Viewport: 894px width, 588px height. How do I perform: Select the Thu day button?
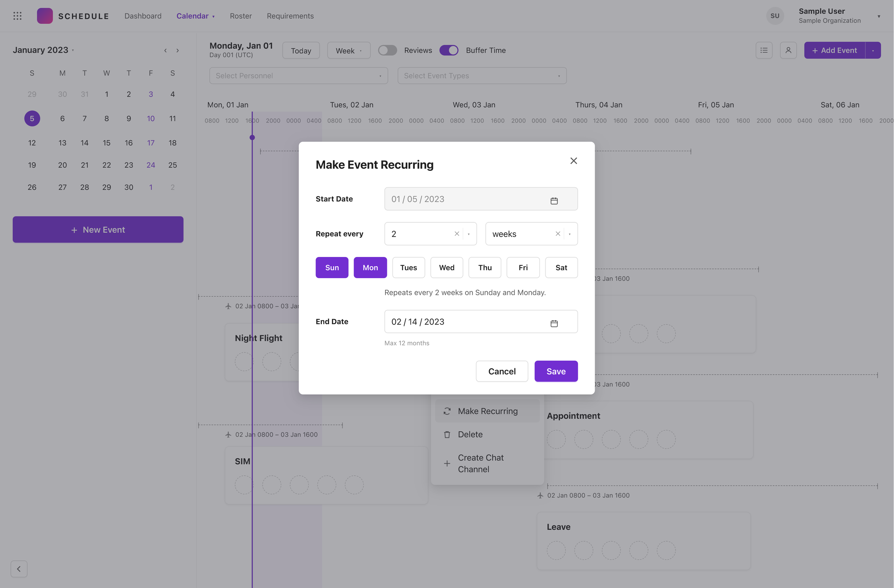coord(485,267)
